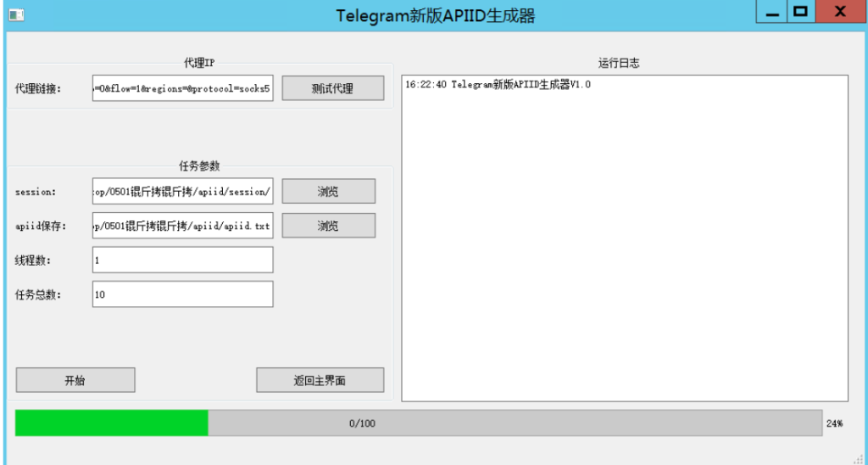Browse for the apiid保存 file

[x=328, y=226]
